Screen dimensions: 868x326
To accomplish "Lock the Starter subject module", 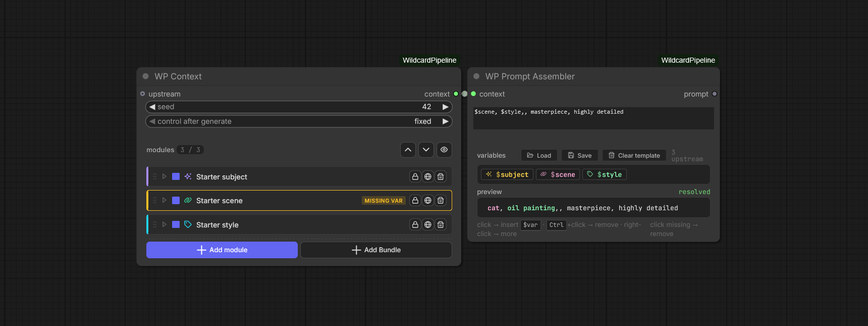I will pos(415,176).
